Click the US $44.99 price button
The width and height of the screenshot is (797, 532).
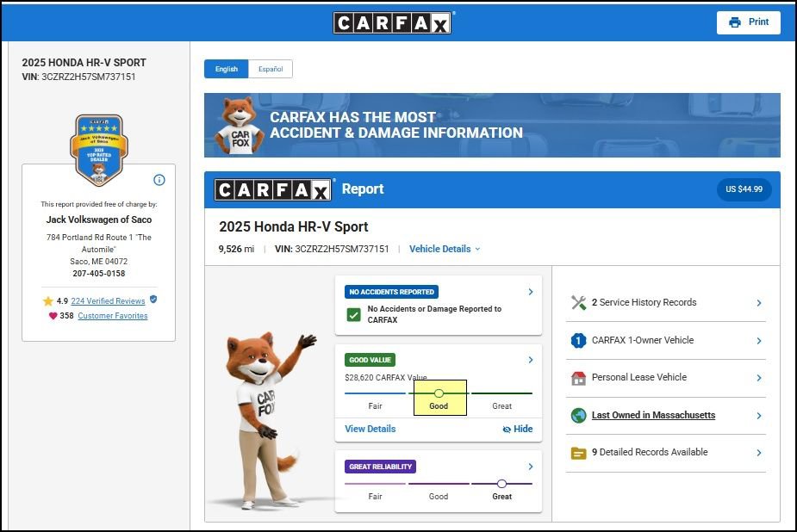coord(744,189)
